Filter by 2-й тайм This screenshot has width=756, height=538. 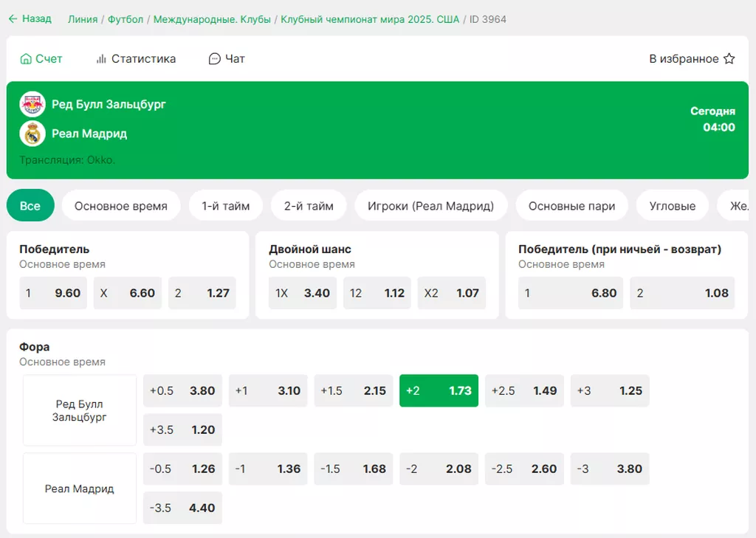tap(309, 206)
